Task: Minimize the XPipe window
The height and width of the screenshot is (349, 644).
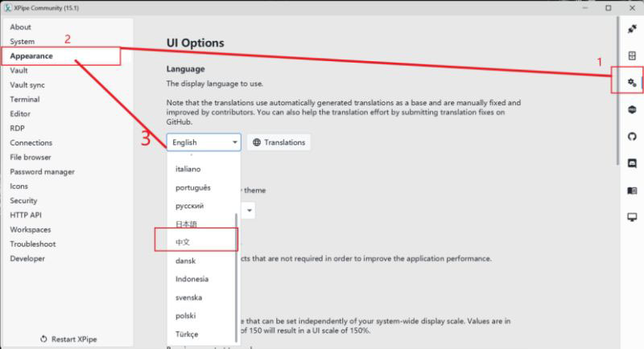Action: (585, 8)
